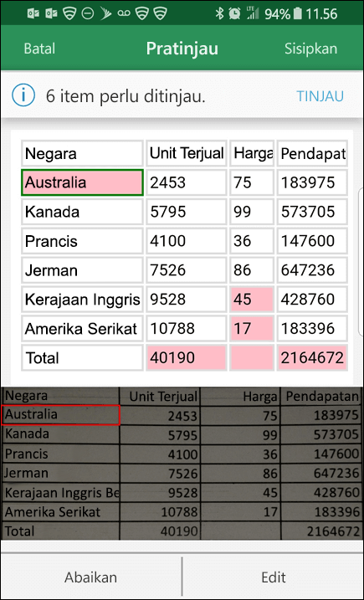
Task: Select the 7526 cell in preview table
Action: coord(187,270)
